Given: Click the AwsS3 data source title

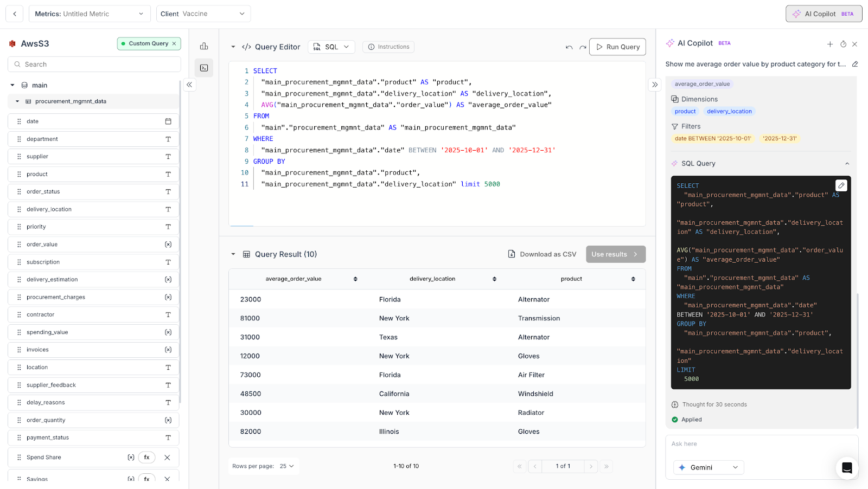Looking at the screenshot, I should [35, 43].
